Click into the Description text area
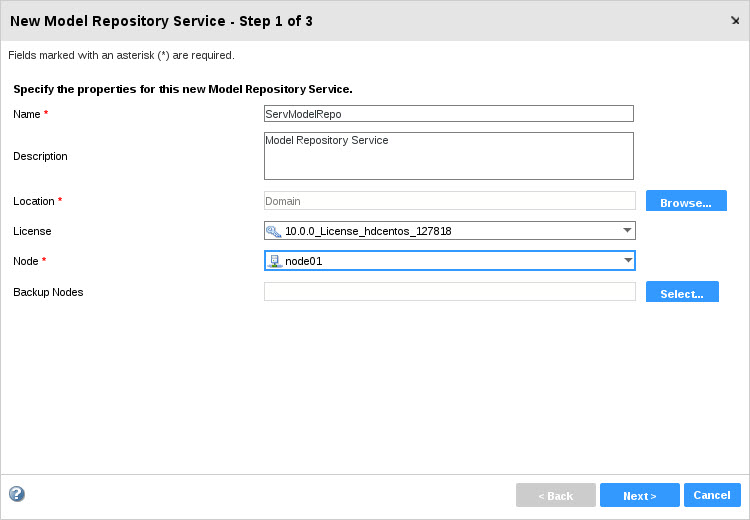The height and width of the screenshot is (520, 750). pos(449,156)
